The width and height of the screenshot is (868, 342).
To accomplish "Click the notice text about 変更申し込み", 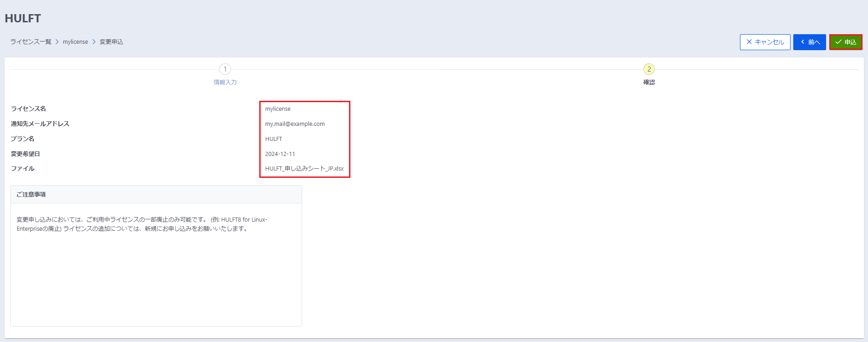I will (x=142, y=224).
